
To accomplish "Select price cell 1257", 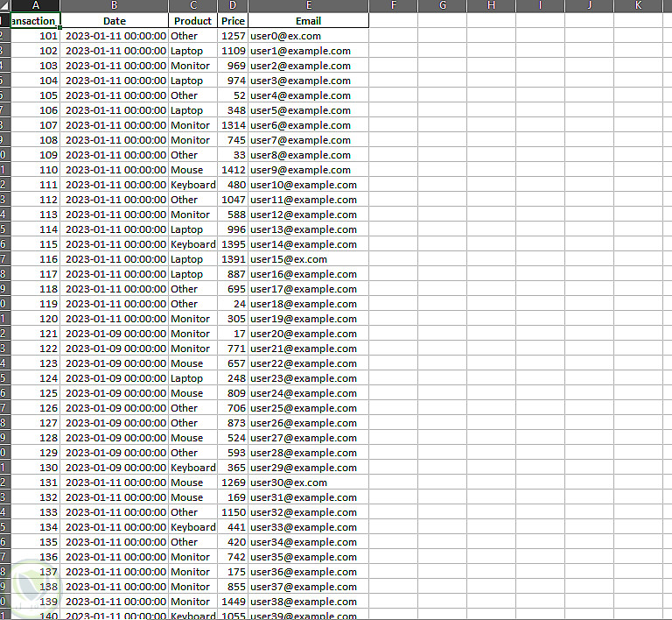I will tap(233, 36).
